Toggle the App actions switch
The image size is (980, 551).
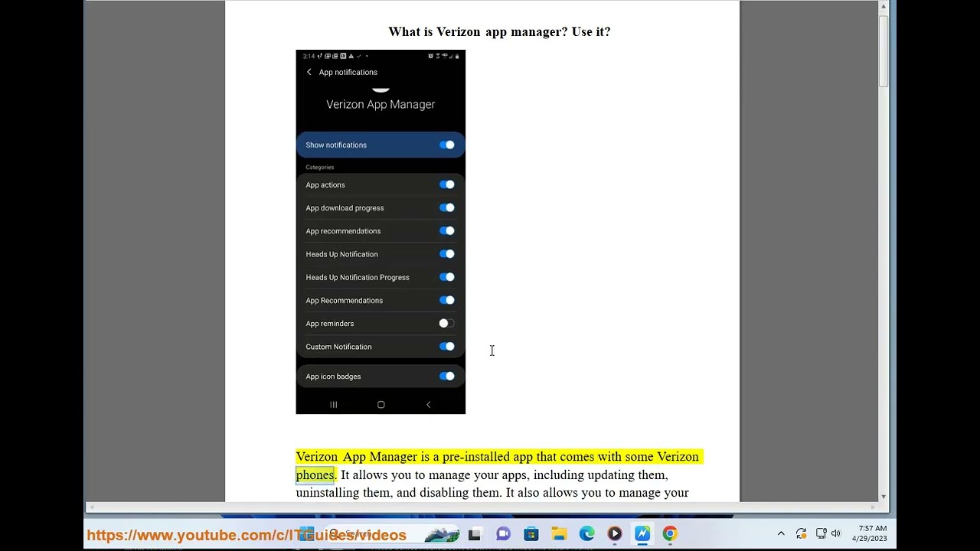pos(447,184)
